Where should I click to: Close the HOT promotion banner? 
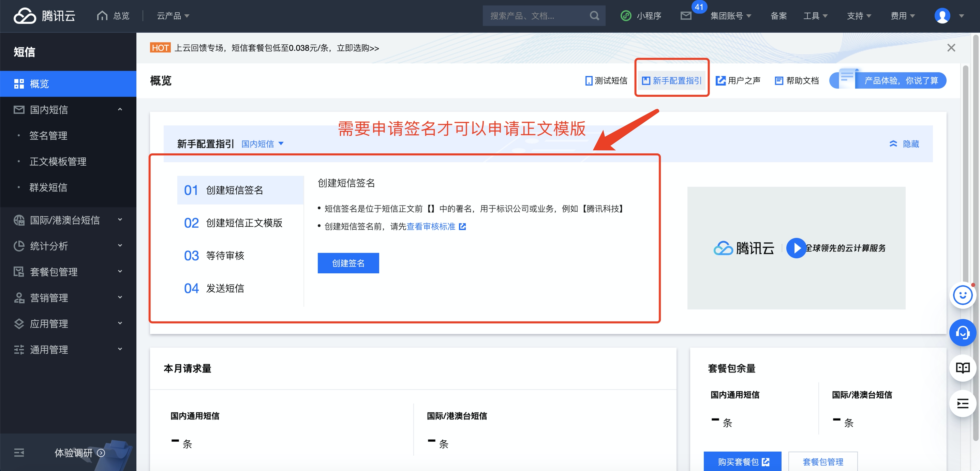(x=951, y=48)
